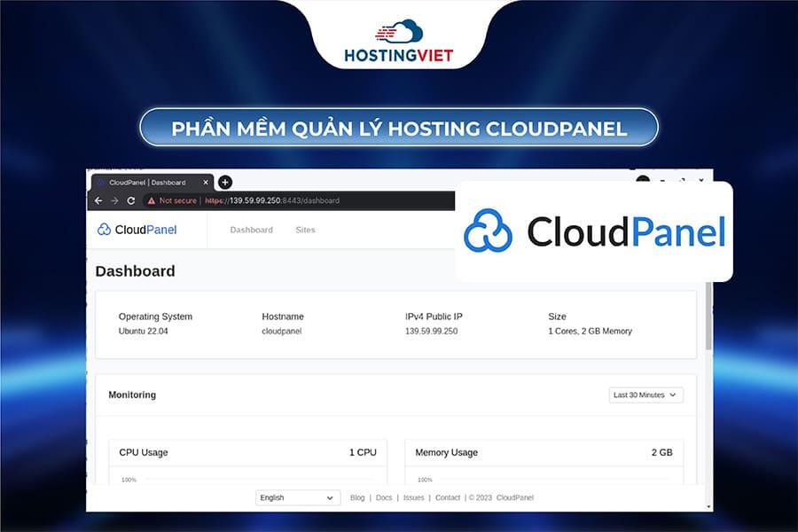Image resolution: width=798 pixels, height=532 pixels.
Task: Switch to the Sites navigation tab
Action: coord(305,230)
